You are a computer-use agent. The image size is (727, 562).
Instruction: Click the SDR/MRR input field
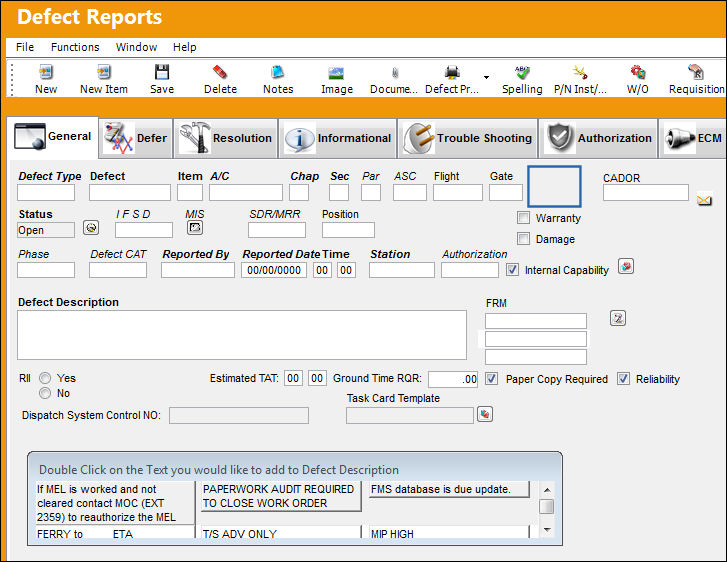[277, 230]
